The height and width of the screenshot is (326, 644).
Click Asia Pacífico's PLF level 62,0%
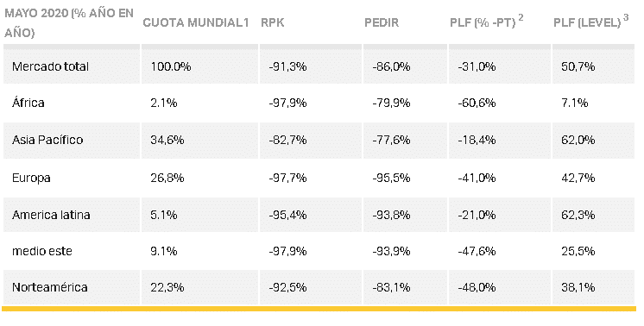578,140
